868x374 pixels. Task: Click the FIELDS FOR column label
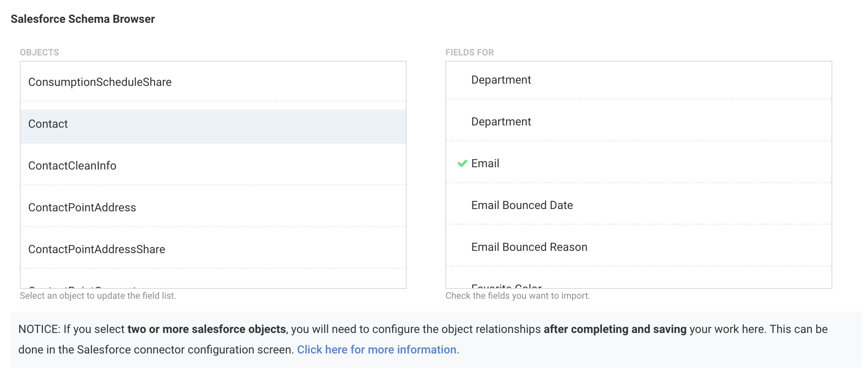pos(469,52)
